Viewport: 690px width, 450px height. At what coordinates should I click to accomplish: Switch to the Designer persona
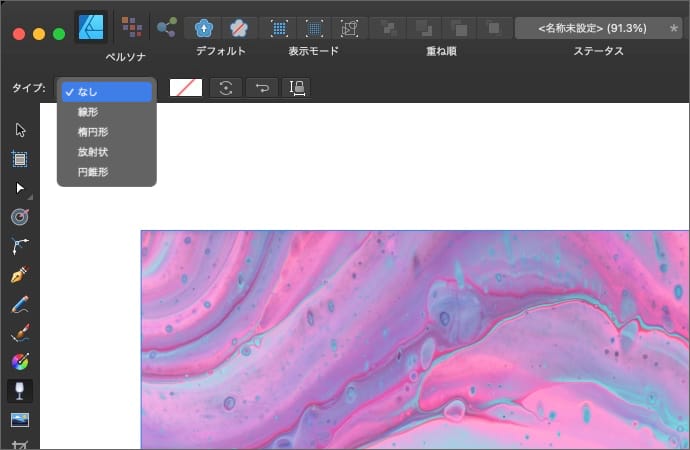[91, 27]
